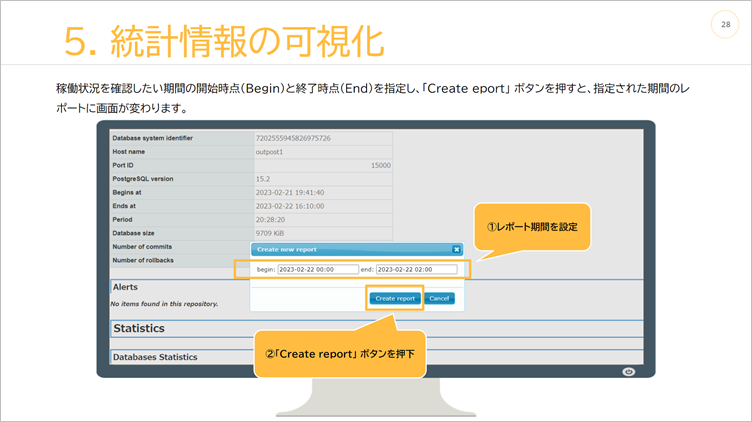Click the Database size label
752x422 pixels.
133,233
